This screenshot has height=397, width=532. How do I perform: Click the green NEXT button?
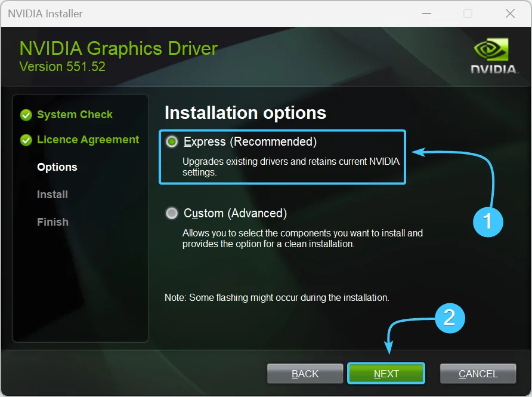pyautogui.click(x=386, y=374)
